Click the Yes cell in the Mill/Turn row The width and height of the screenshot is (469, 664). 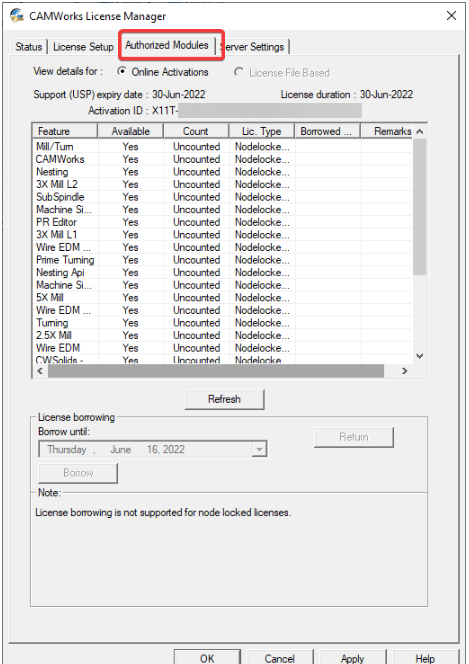(x=130, y=147)
